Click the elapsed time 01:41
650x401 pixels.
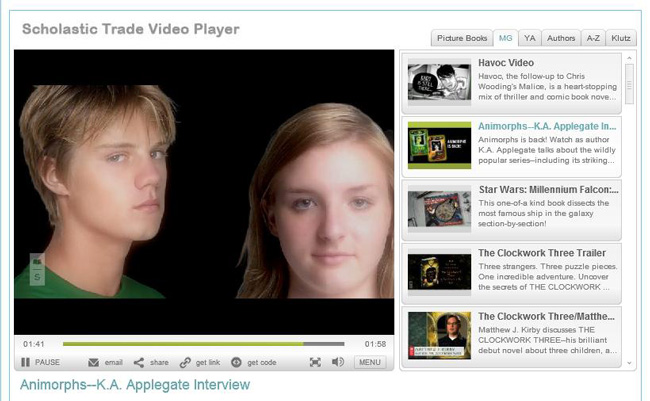tap(34, 344)
